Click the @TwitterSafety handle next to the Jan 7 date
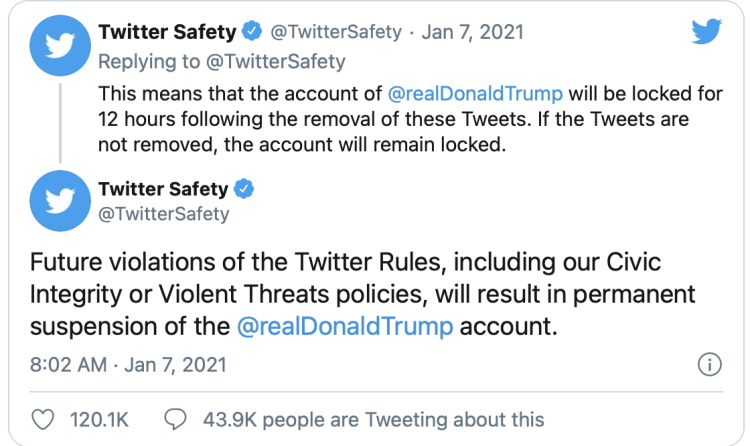This screenshot has width=750, height=446. pos(334,32)
